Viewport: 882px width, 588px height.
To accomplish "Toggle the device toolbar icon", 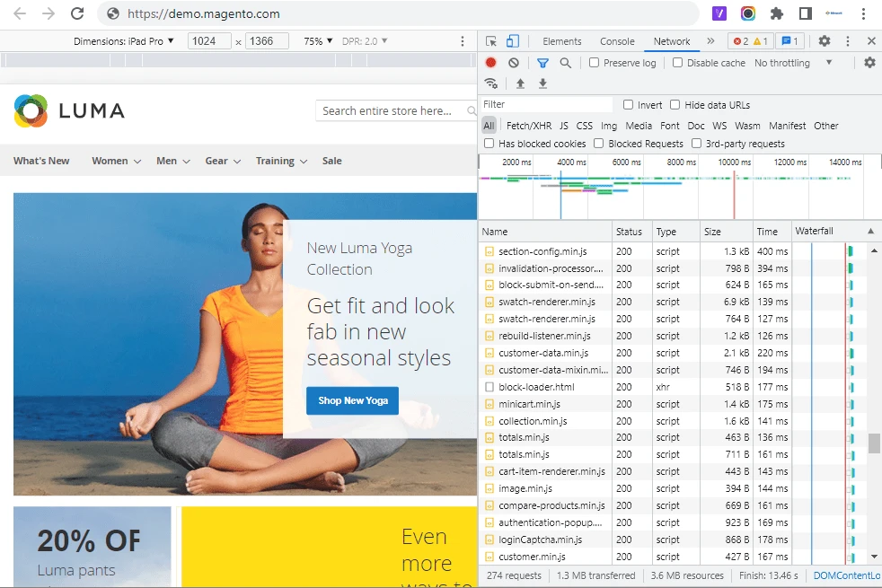I will (512, 41).
